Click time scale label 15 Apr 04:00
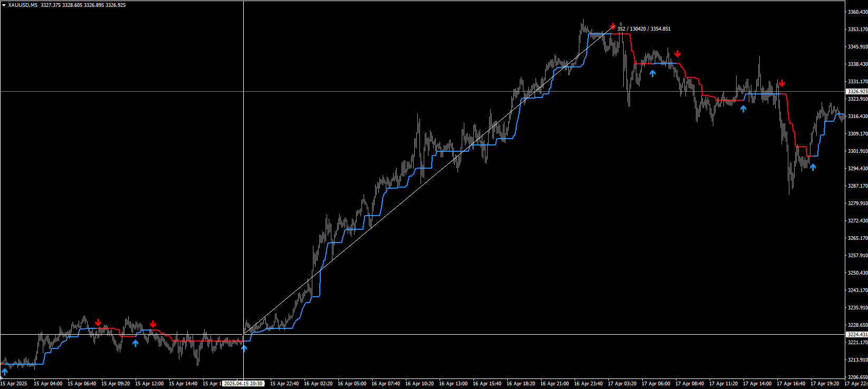 [x=48, y=384]
